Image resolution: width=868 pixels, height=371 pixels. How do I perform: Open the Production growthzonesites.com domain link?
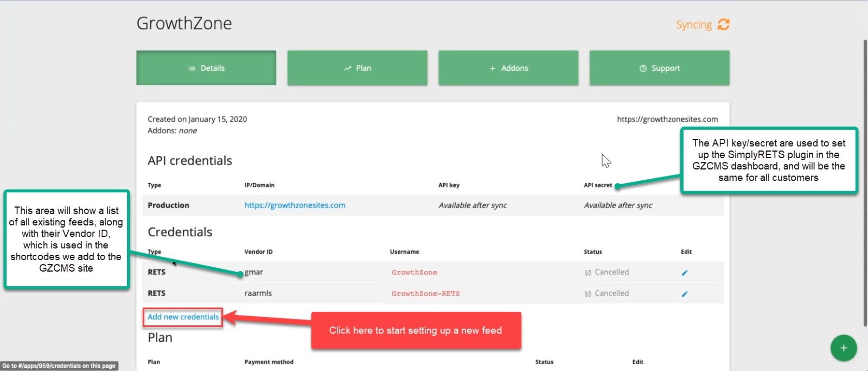tap(295, 205)
